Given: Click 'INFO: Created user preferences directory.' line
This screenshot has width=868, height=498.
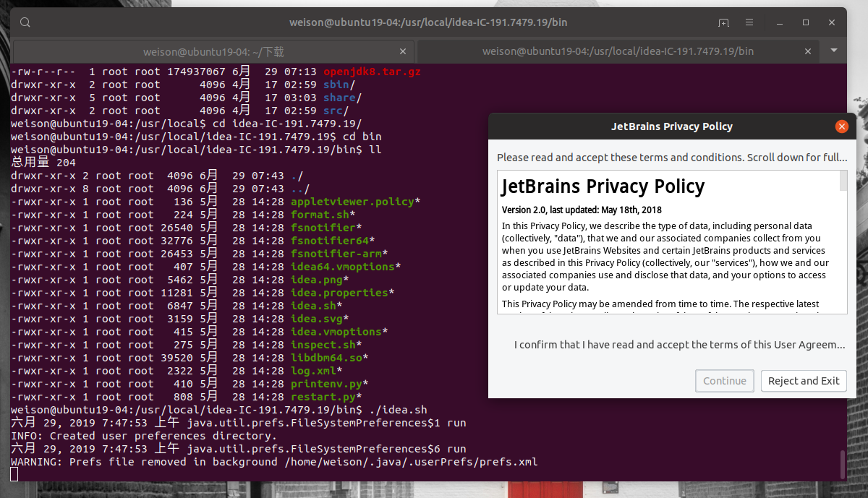Looking at the screenshot, I should pos(144,436).
